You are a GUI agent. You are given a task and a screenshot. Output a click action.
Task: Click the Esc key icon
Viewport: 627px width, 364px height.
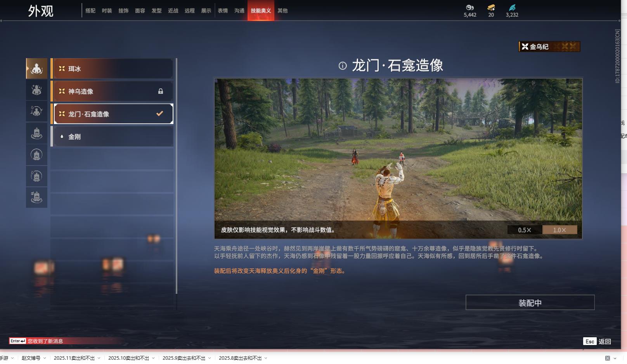590,341
